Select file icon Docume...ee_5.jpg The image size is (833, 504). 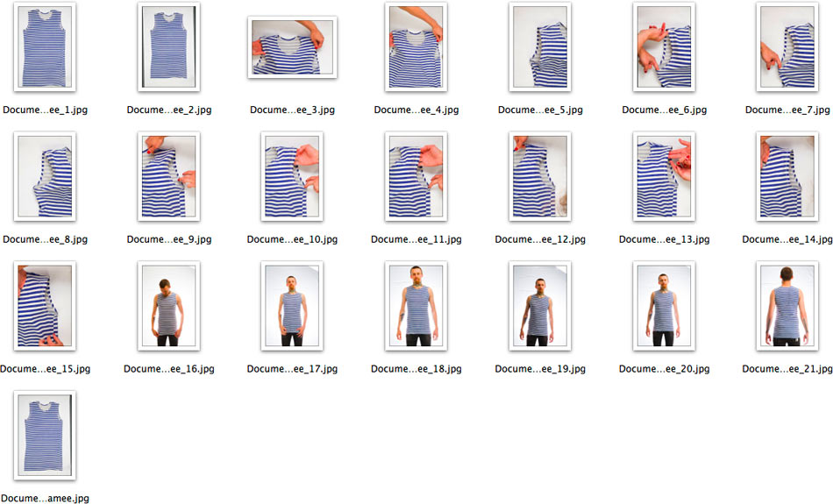click(540, 46)
